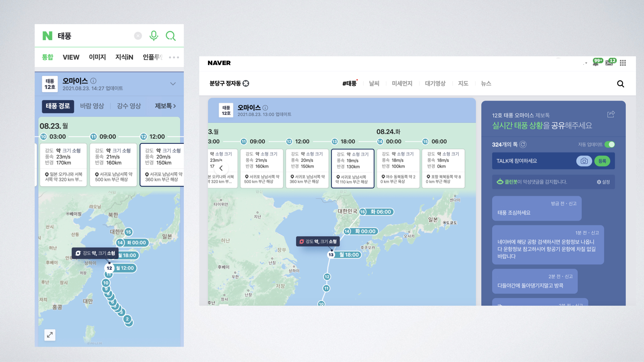Image resolution: width=644 pixels, height=362 pixels.
Task: Switch to 강수 영상 tab
Action: (129, 106)
